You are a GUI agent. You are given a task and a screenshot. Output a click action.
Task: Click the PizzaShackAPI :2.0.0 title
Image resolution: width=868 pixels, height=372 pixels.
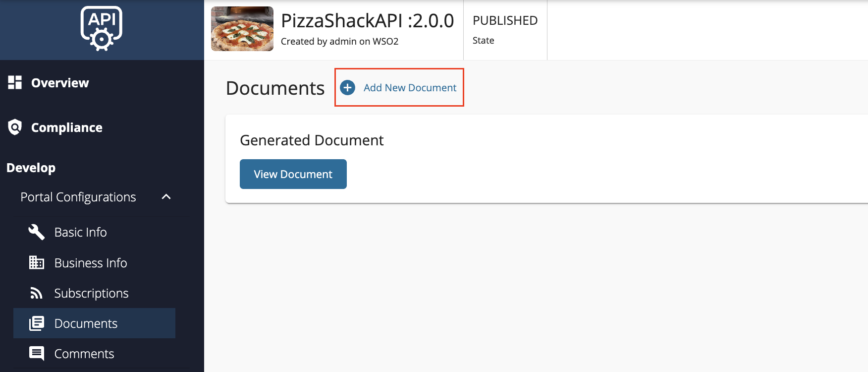pos(367,21)
